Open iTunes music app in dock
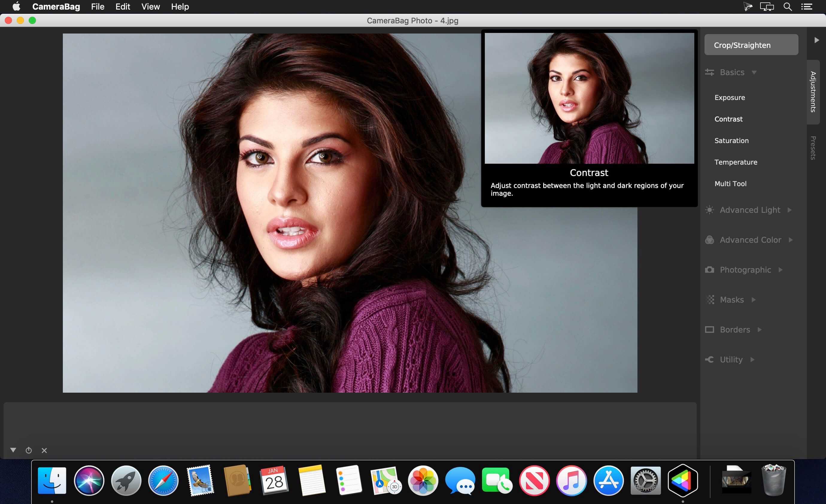This screenshot has height=504, width=826. [571, 480]
